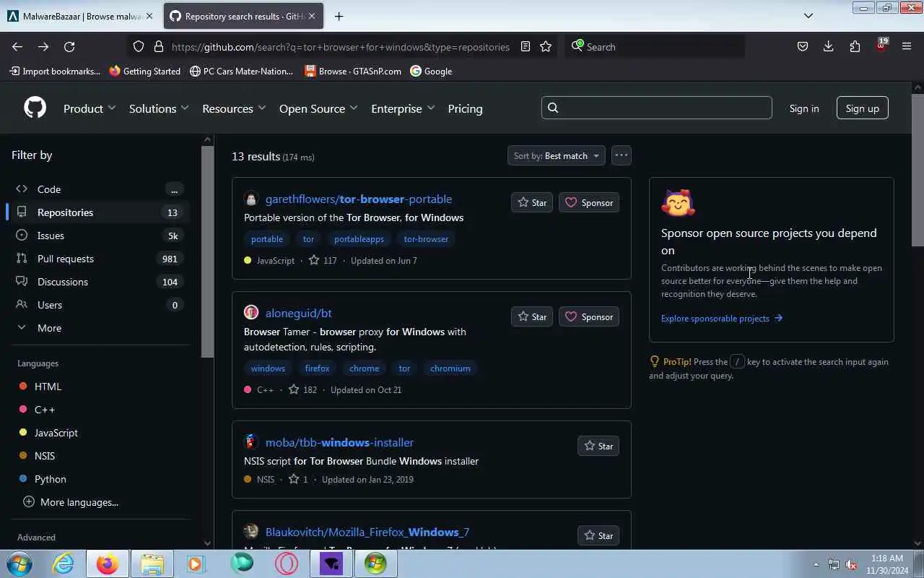Open garethflowers/tor-browser-portable repository link
The image size is (924, 578).
pyautogui.click(x=359, y=199)
